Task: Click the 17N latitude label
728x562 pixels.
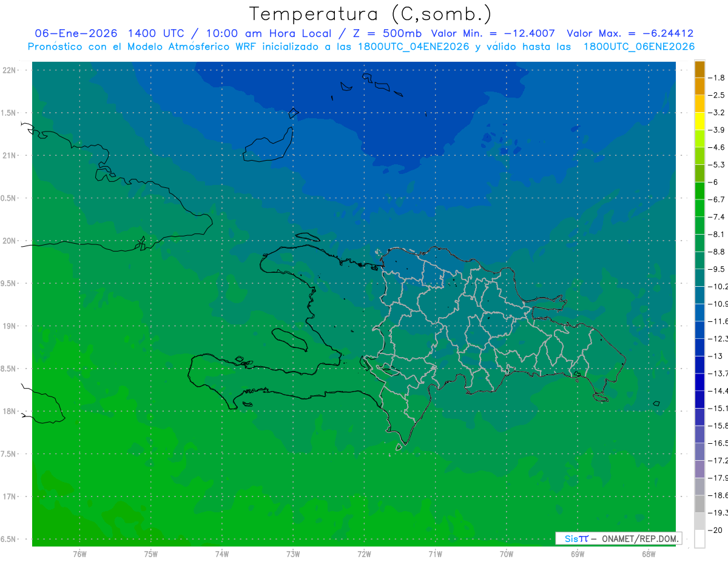Action: click(x=9, y=497)
